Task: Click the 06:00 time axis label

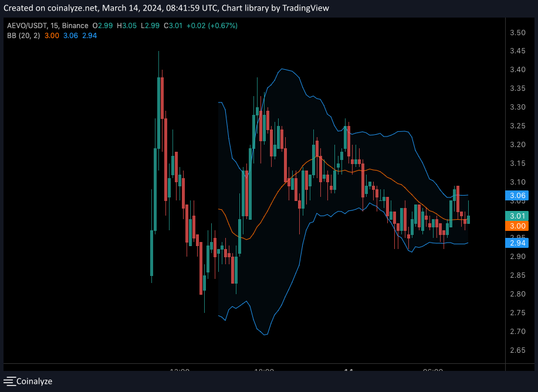Action: [x=432, y=371]
